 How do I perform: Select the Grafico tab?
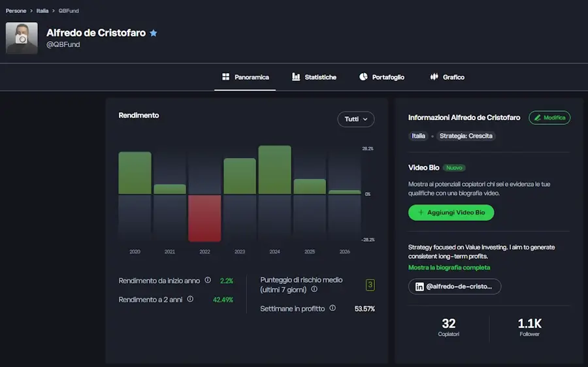[x=447, y=77]
